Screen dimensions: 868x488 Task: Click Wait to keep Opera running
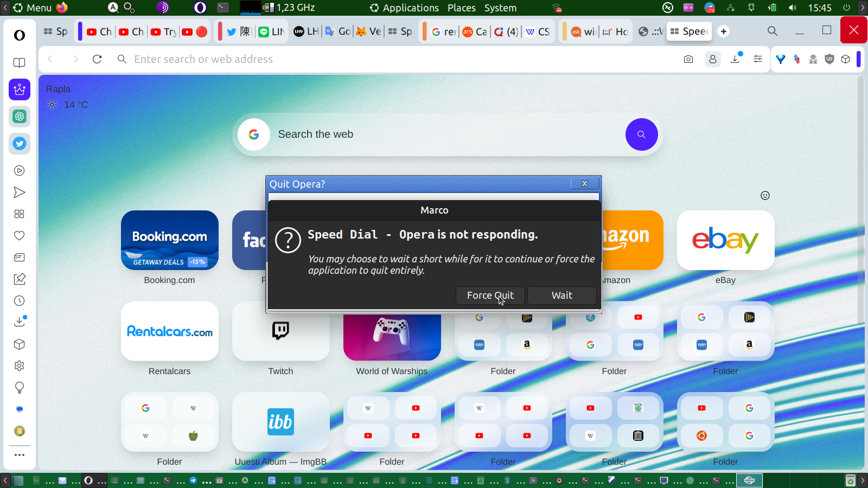tap(562, 296)
